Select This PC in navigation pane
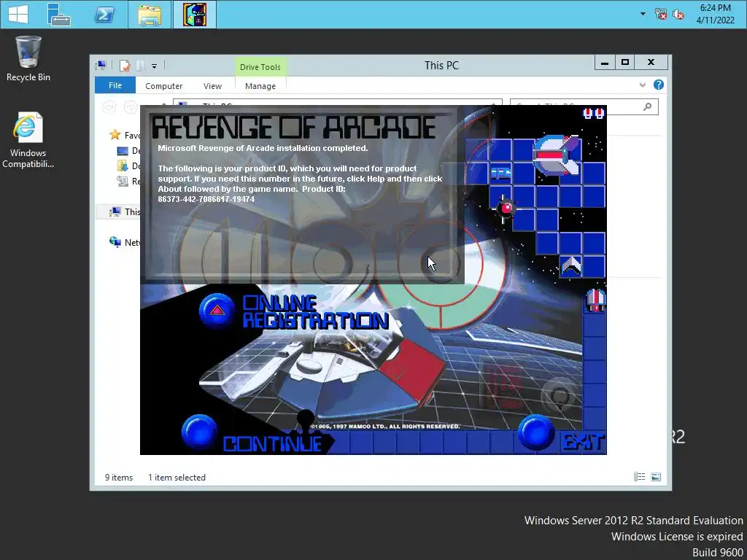 pos(125,212)
